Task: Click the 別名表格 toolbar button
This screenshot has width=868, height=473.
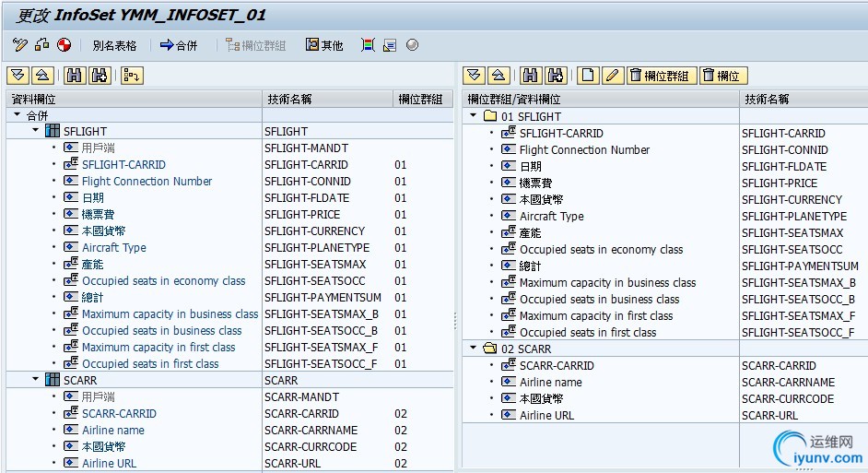Action: tap(114, 45)
